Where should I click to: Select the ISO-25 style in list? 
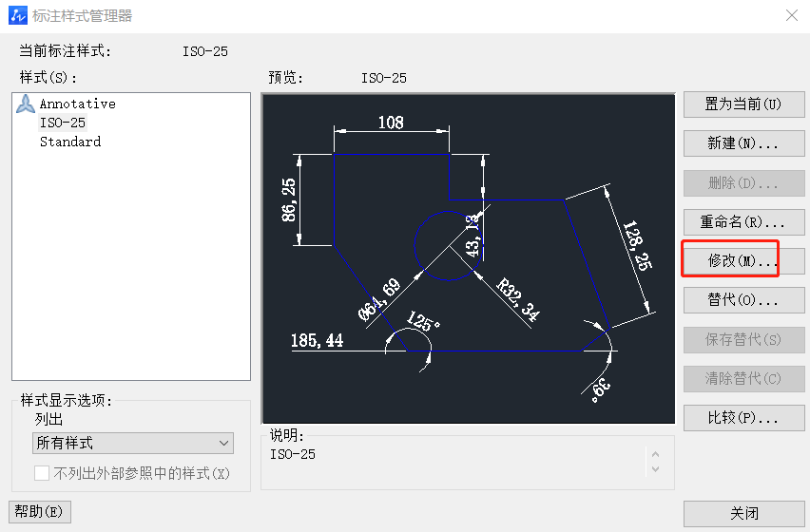pos(63,123)
